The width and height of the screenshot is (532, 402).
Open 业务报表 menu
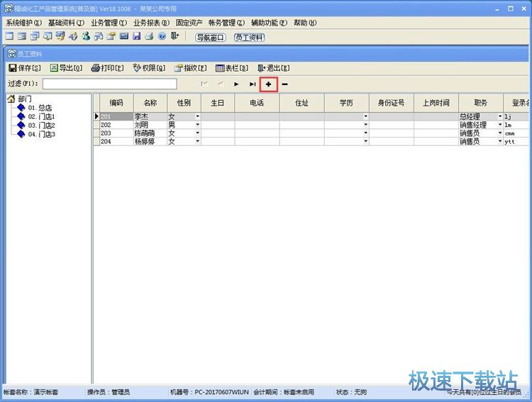(x=151, y=23)
